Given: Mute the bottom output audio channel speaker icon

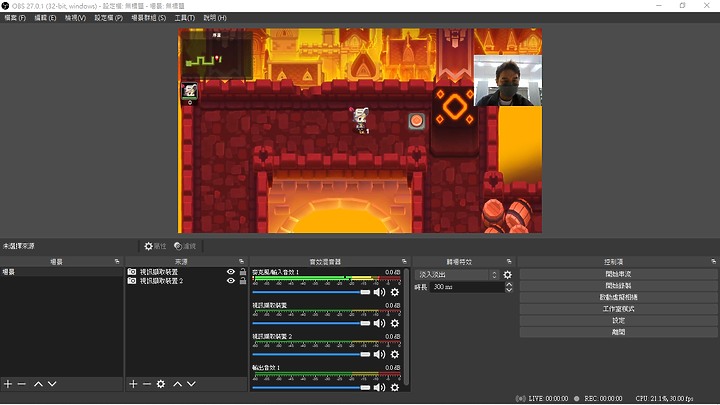Looking at the screenshot, I should (x=379, y=388).
